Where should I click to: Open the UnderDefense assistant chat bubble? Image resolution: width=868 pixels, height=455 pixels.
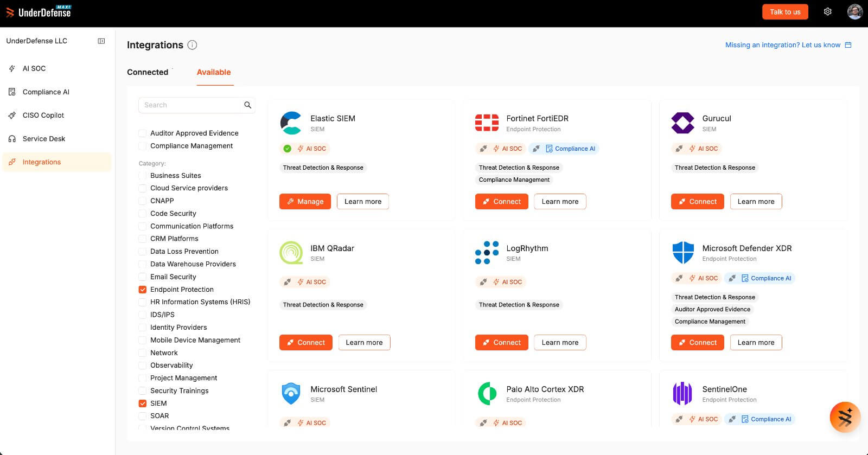coord(845,417)
